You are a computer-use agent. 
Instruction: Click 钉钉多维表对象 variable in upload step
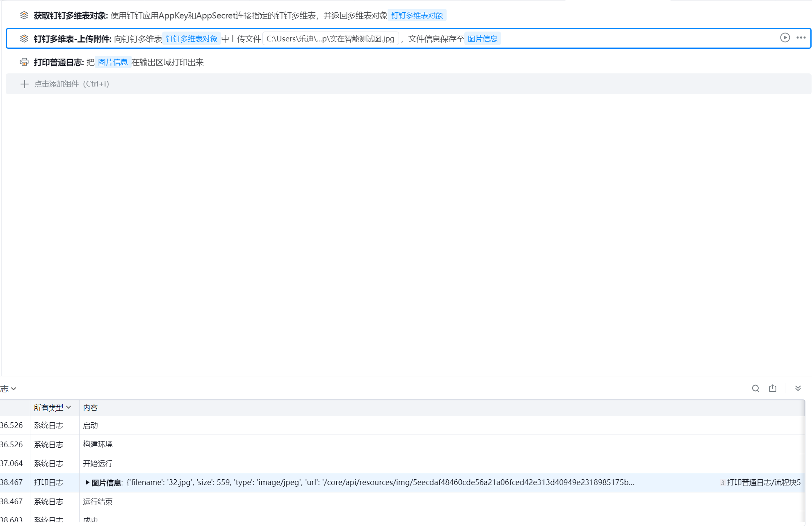pyautogui.click(x=192, y=39)
